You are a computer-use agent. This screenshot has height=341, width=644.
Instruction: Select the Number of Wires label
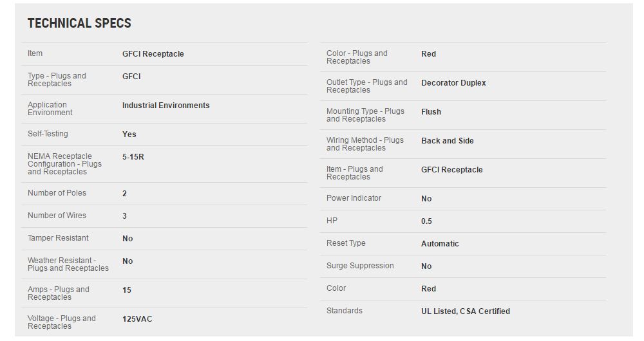click(57, 216)
